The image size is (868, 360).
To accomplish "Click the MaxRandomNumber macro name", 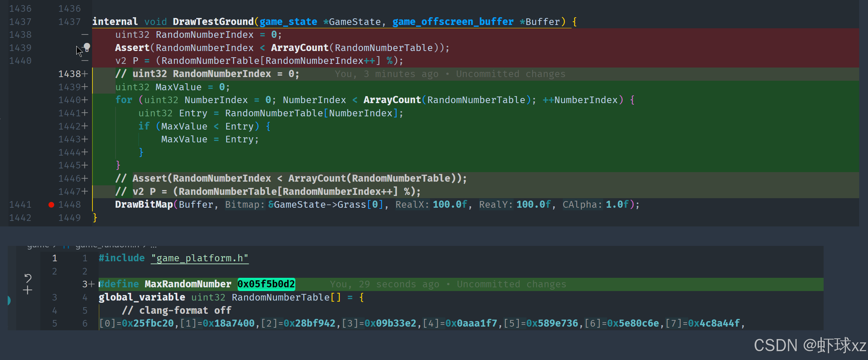I will pyautogui.click(x=188, y=284).
